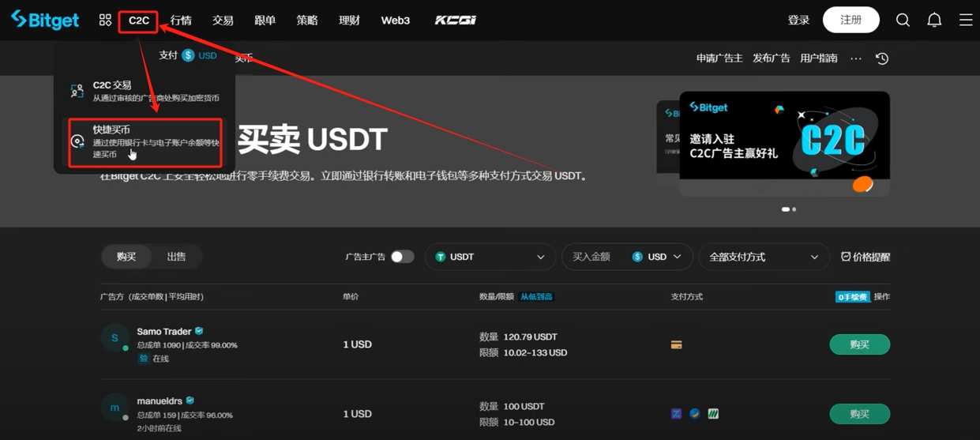
Task: Open the 策略 menu
Action: point(307,21)
